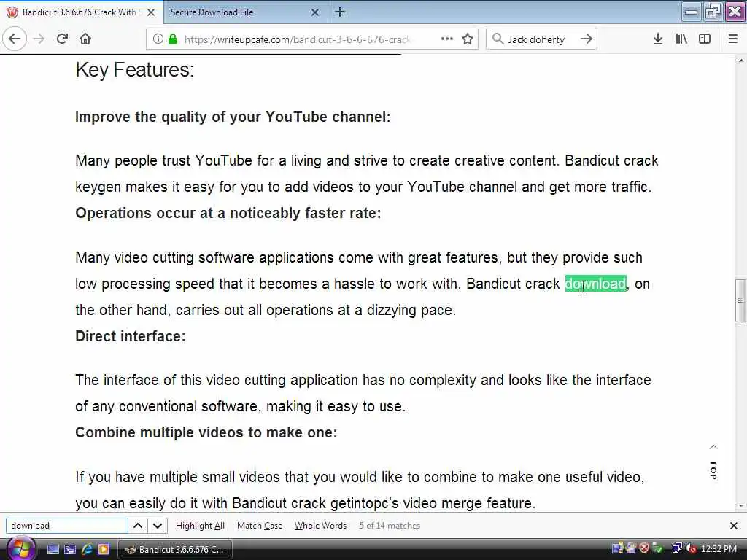Close the Secure Download File tab
This screenshot has width=747, height=560.
click(315, 12)
